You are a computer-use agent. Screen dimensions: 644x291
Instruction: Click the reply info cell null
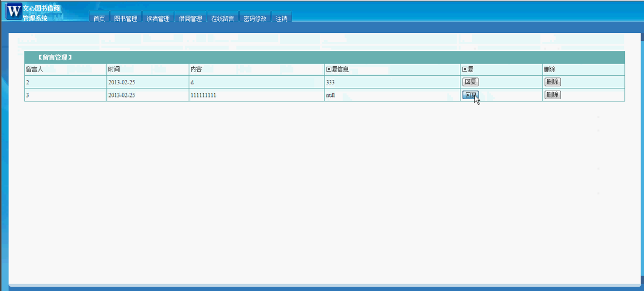point(392,95)
